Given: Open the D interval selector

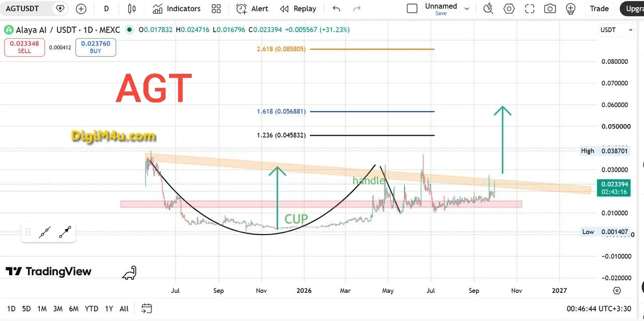Looking at the screenshot, I should pos(106,9).
